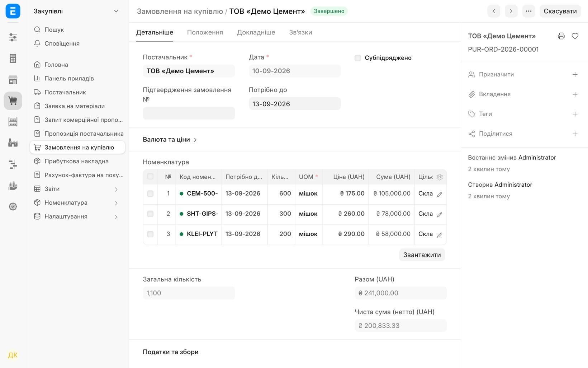Tick the checkbox for row 1 CEM-500
Screen dimensions: 588x368
point(150,194)
